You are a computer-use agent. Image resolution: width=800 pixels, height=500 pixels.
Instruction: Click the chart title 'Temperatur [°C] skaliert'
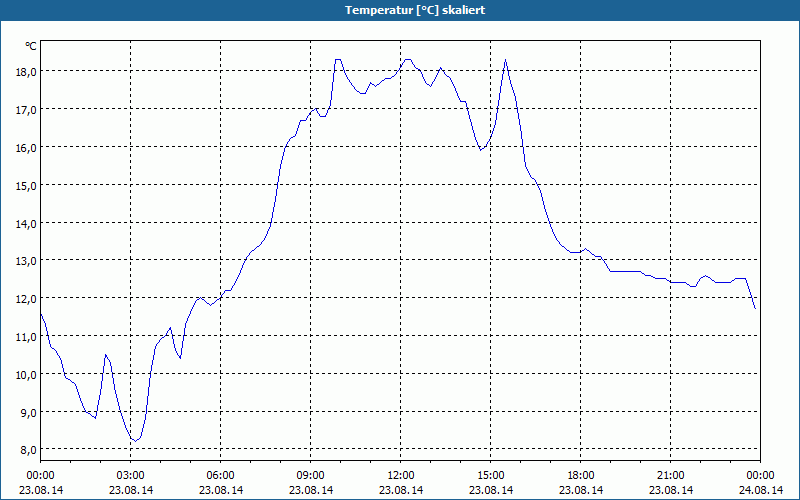pos(415,10)
